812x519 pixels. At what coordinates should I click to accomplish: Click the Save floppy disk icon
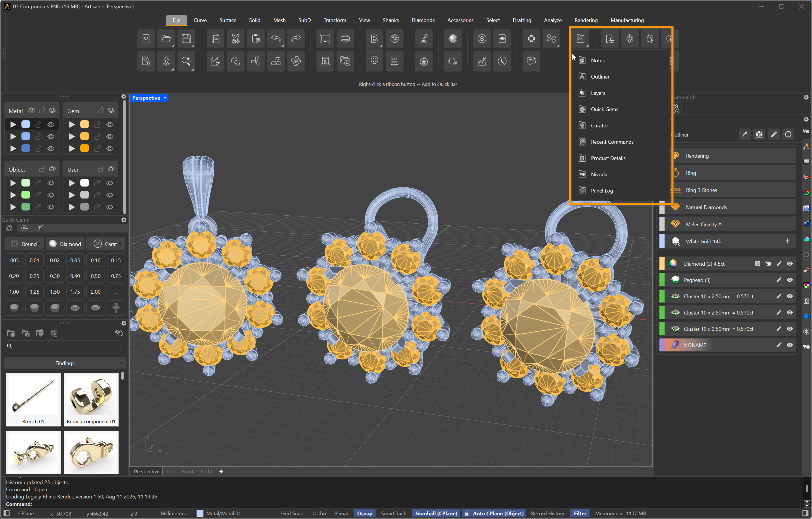186,39
